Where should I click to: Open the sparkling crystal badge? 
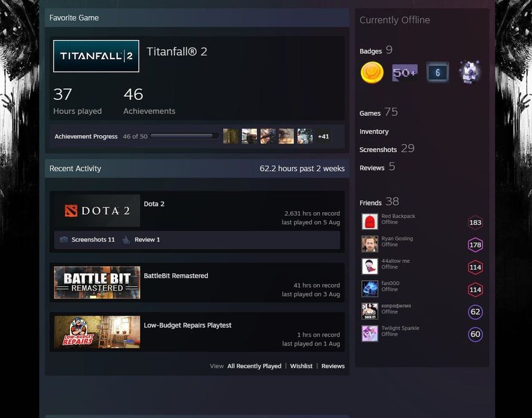(470, 72)
